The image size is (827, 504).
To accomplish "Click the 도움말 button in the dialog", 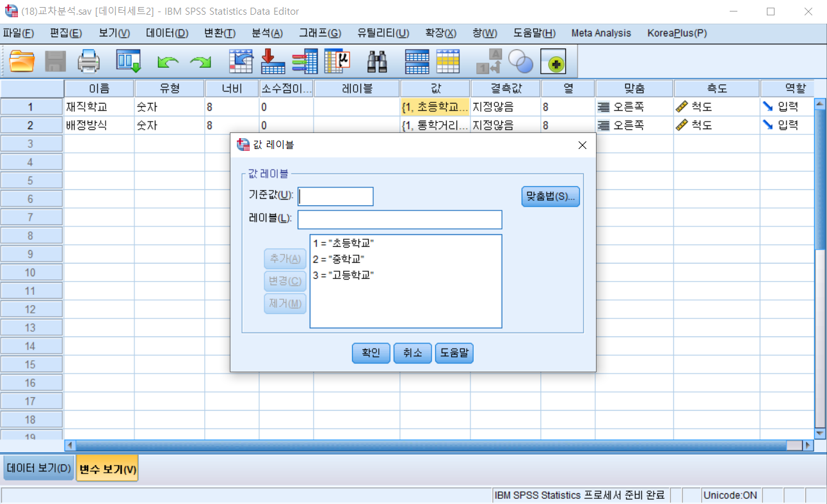I will (454, 353).
